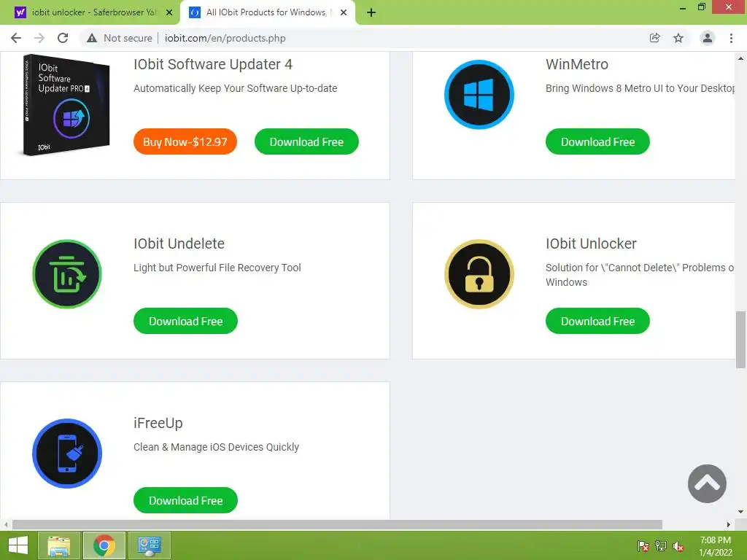Image resolution: width=747 pixels, height=560 pixels.
Task: Reload the current page
Action: pos(63,38)
